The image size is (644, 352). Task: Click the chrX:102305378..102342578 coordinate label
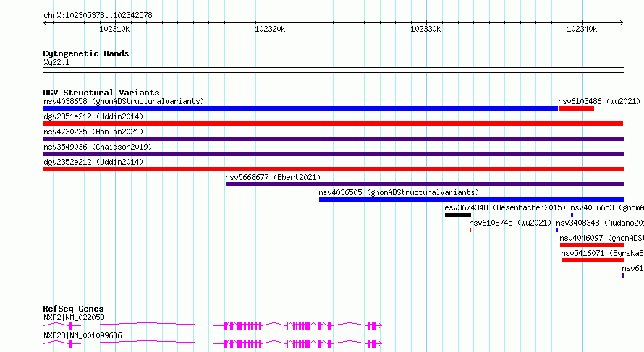pos(98,15)
